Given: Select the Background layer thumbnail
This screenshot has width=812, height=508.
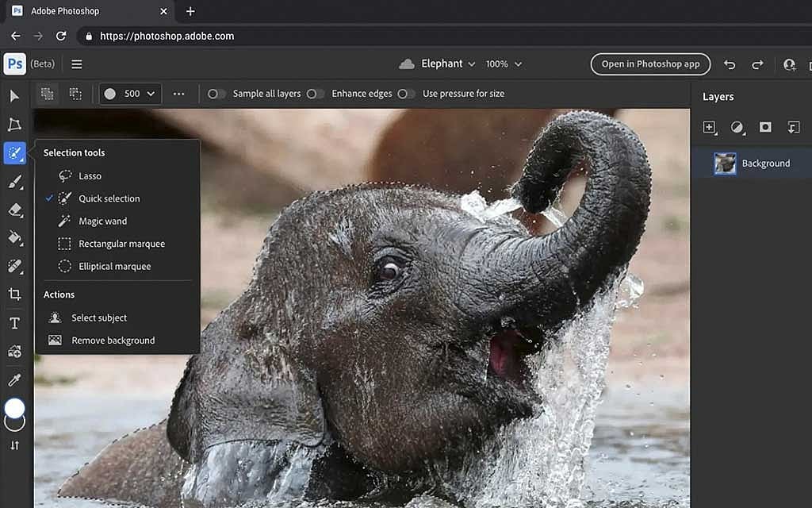Looking at the screenshot, I should [x=725, y=164].
